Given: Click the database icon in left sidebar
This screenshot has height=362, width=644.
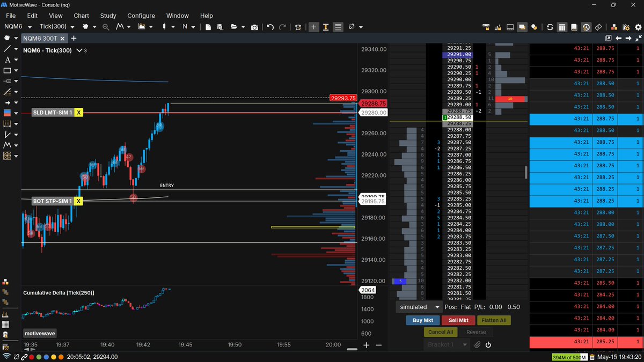Looking at the screenshot, I should (5, 335).
